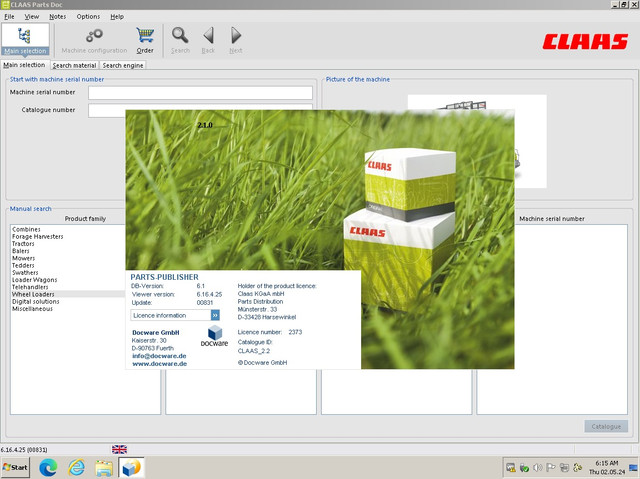This screenshot has height=479, width=640.
Task: Click the tray clock showing 6:15 AM
Action: tap(607, 468)
